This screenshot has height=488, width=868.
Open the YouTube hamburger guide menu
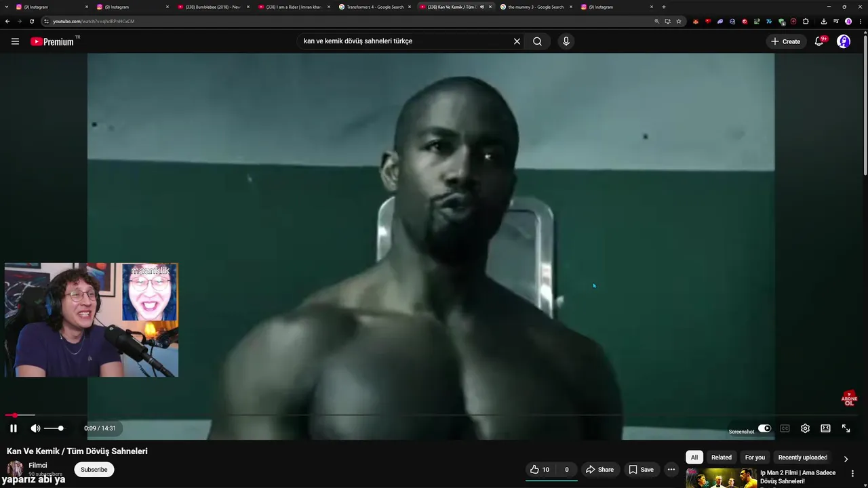click(15, 41)
